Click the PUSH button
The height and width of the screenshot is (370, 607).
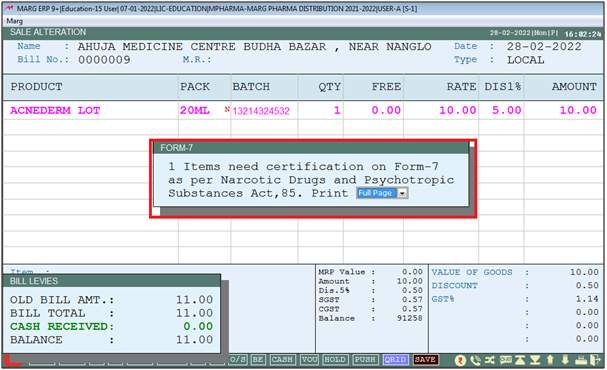pos(365,360)
